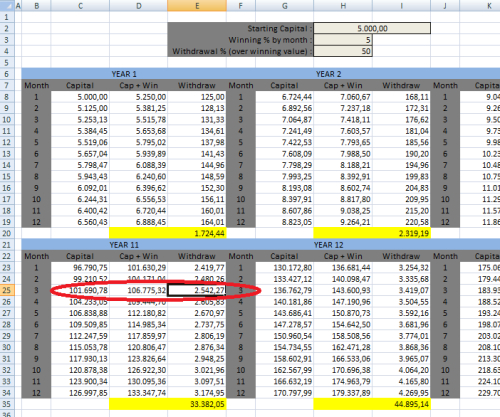Click the Select All corner button
Screen dimensions: 500x417
click(x=7, y=6)
